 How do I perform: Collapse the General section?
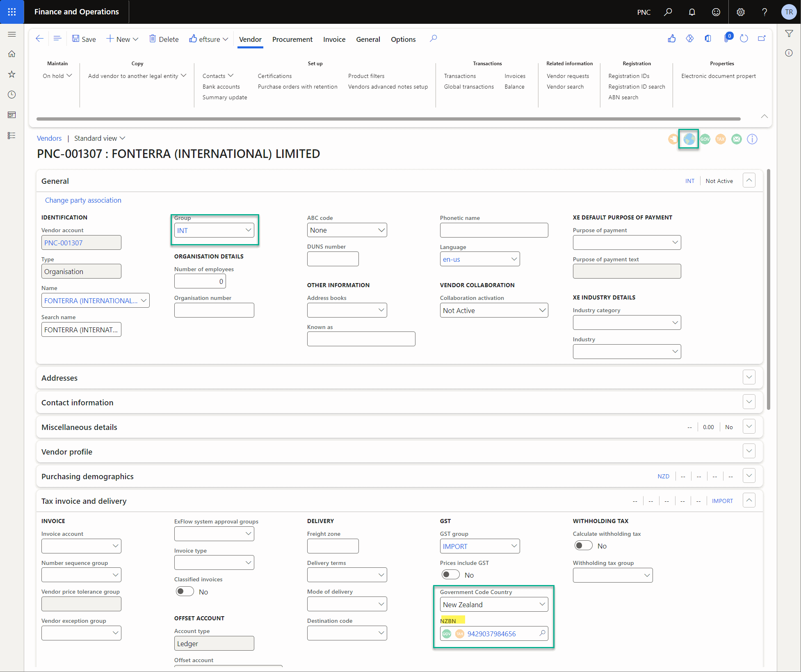click(x=749, y=181)
